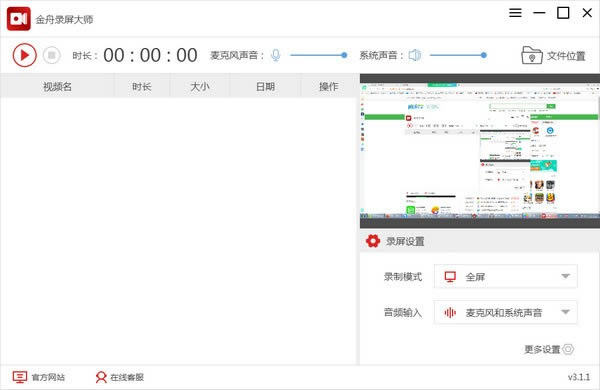Click the waveform icon in 音频输入 field
The width and height of the screenshot is (600, 390).
tap(450, 312)
